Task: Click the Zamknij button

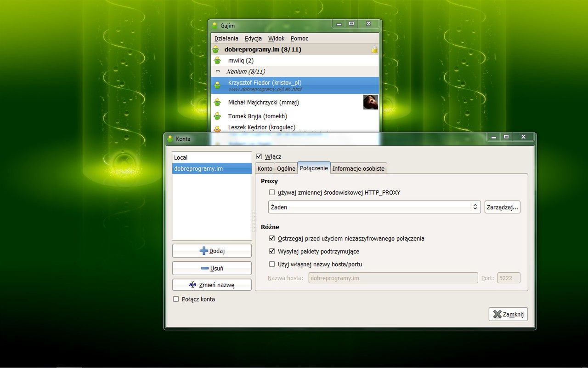Action: click(508, 314)
